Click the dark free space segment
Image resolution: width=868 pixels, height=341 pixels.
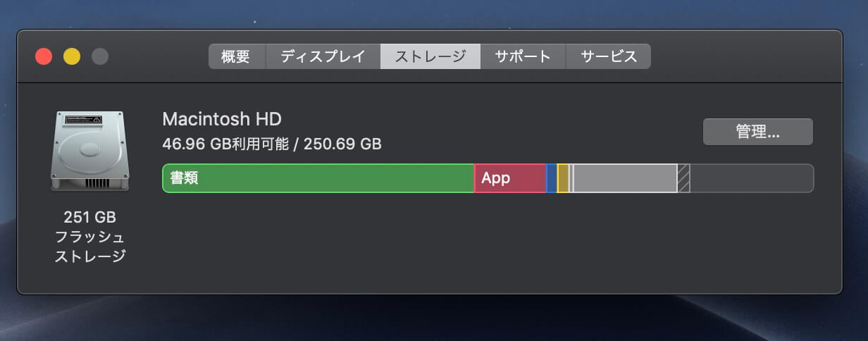(752, 178)
